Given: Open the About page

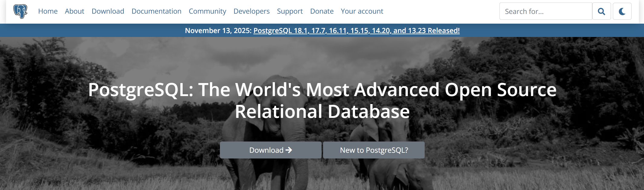Looking at the screenshot, I should click(x=74, y=11).
